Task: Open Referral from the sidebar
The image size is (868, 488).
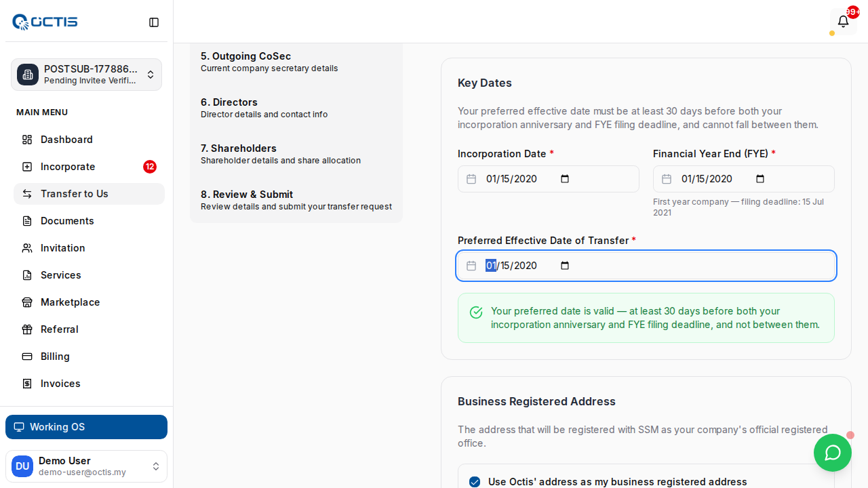Action: (89, 329)
